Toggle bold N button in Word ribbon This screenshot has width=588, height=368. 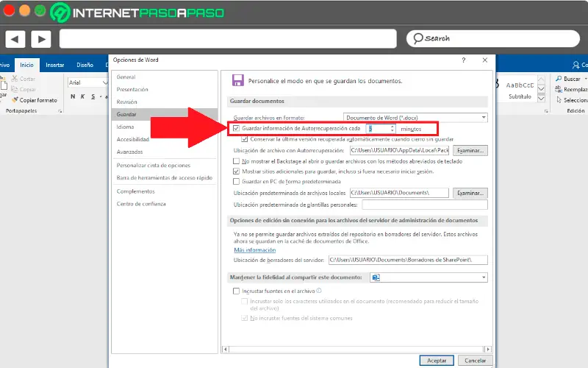pos(73,96)
